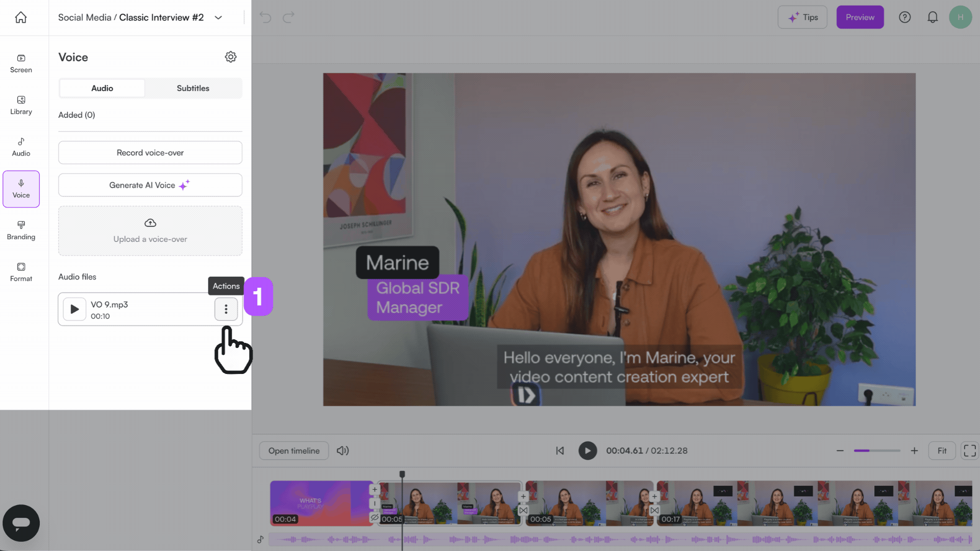980x551 pixels.
Task: Split clip using the middle divider button
Action: [x=375, y=504]
